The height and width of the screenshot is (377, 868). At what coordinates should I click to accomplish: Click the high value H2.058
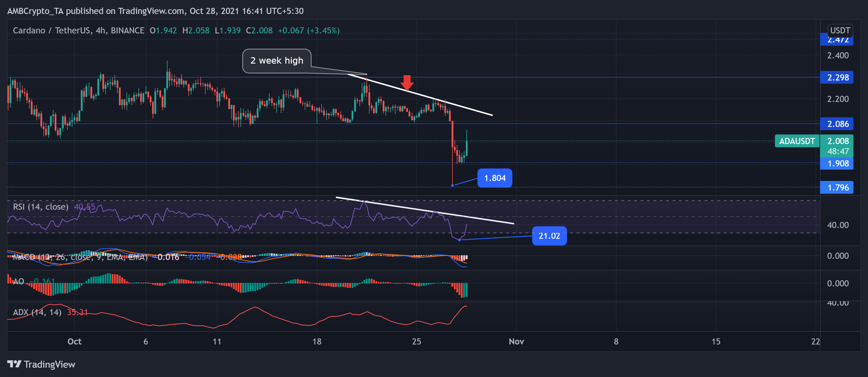(196, 30)
